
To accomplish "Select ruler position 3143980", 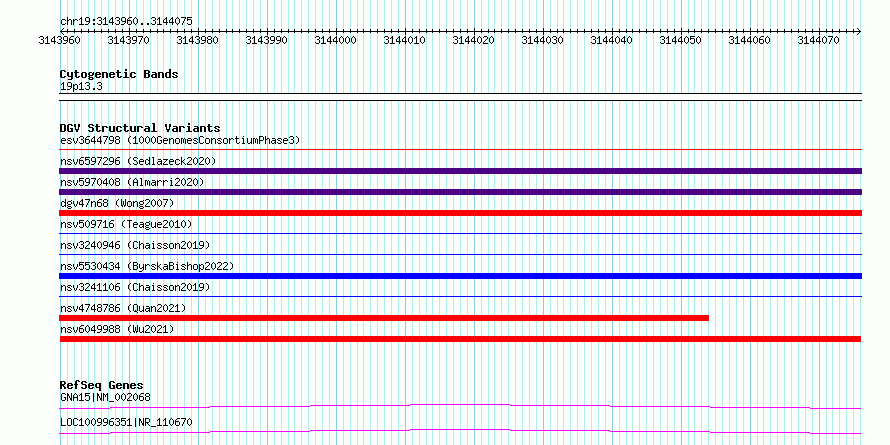I will coord(198,40).
